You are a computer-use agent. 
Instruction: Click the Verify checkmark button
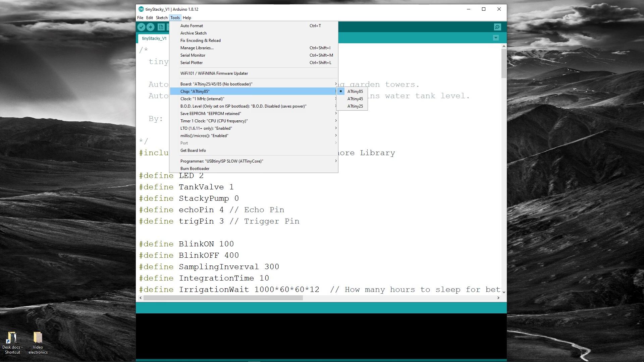click(x=141, y=27)
